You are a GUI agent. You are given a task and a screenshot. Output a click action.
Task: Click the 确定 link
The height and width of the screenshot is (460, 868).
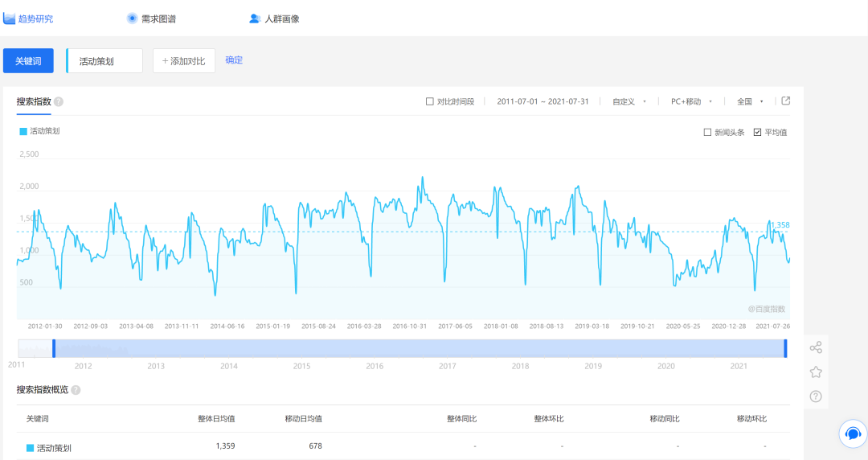(x=234, y=60)
